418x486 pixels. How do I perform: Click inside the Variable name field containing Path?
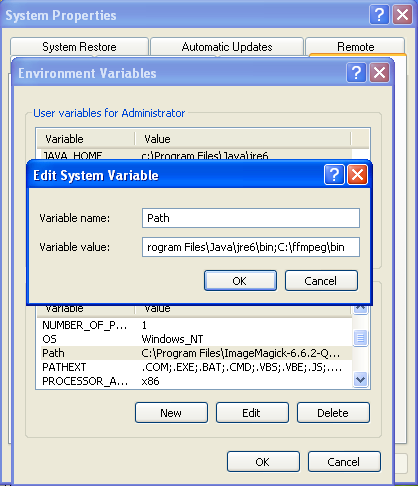[x=251, y=218]
